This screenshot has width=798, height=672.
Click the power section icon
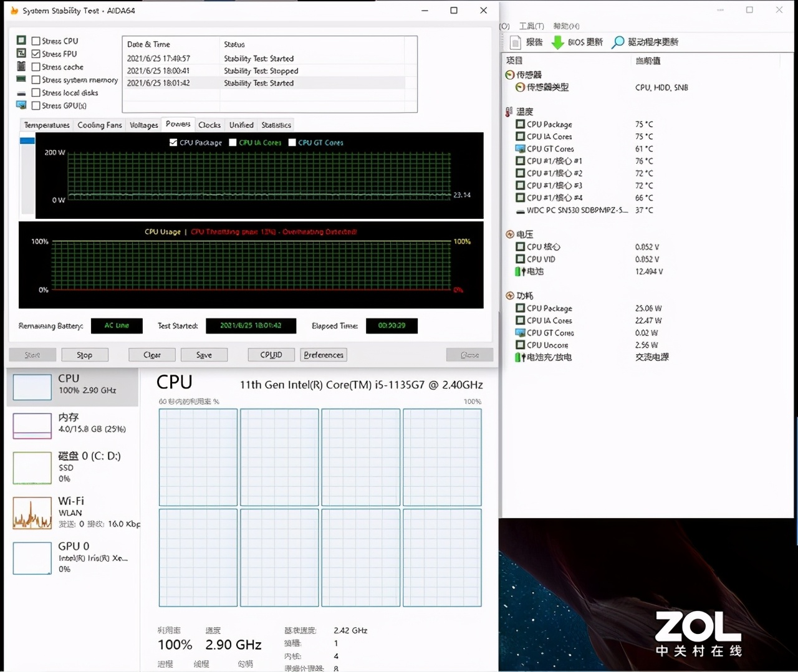tap(510, 295)
